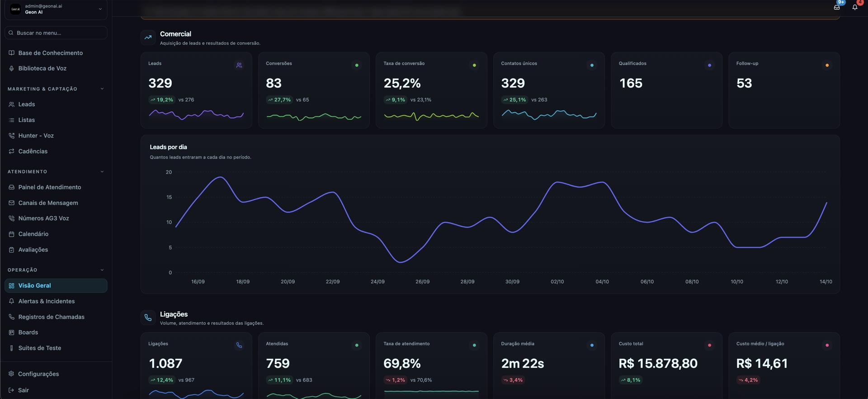Click the pink dot on Custo médio card

point(827,345)
